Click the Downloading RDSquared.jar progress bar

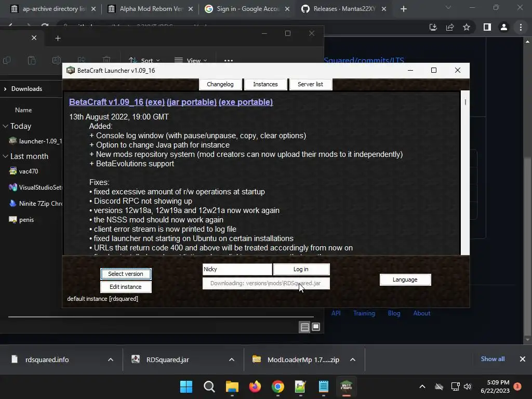pyautogui.click(x=265, y=283)
